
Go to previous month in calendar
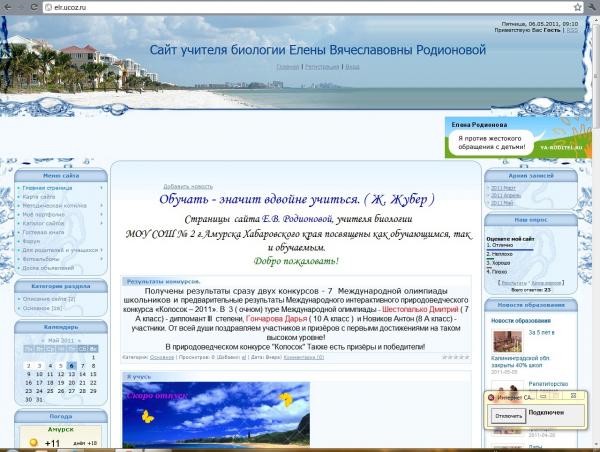[43, 340]
